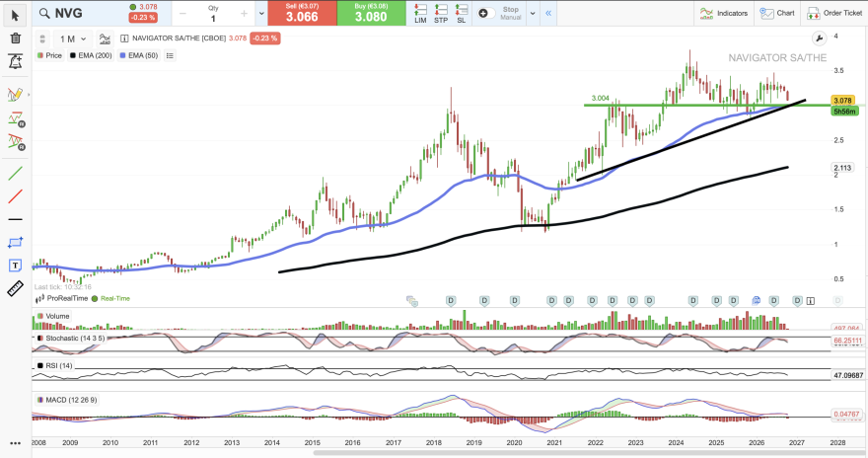This screenshot has width=868, height=458.
Task: Click the third pattern tool icon
Action: click(16, 142)
